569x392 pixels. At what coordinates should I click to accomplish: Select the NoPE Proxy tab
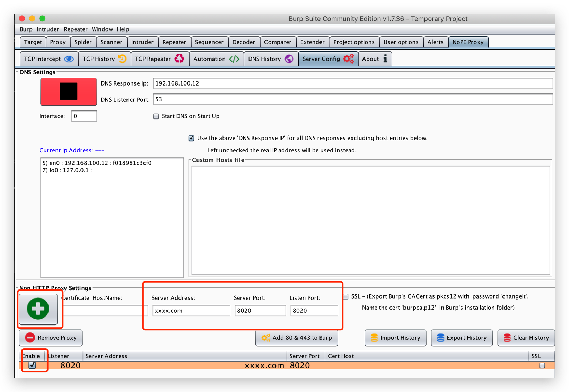coord(468,42)
